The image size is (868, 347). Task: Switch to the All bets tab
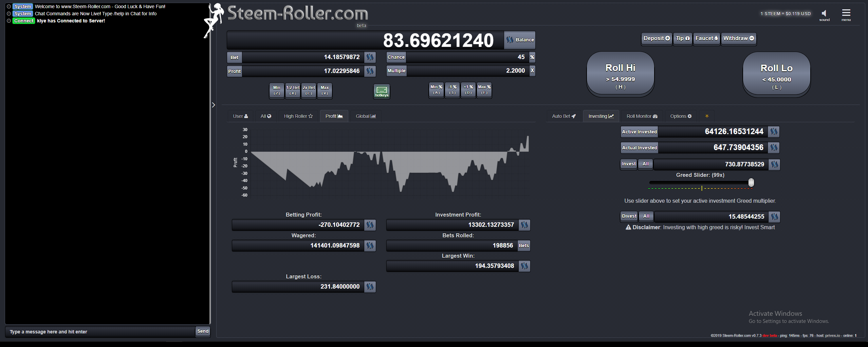click(x=266, y=116)
